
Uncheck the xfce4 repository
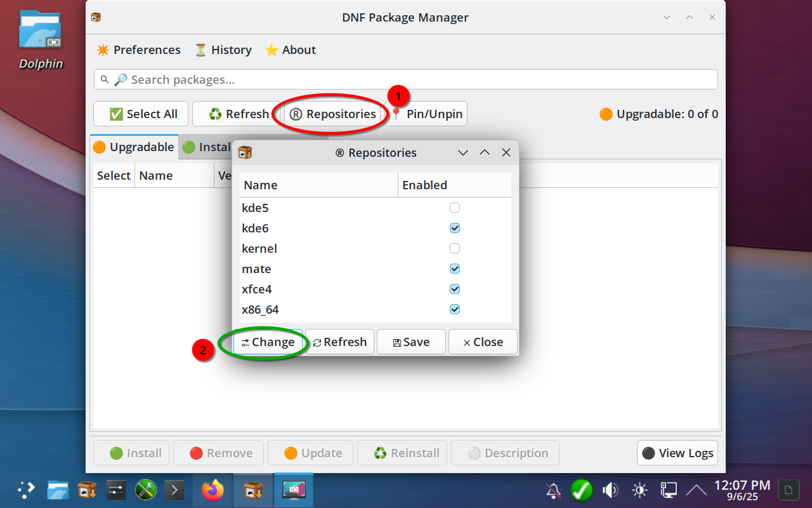point(454,289)
